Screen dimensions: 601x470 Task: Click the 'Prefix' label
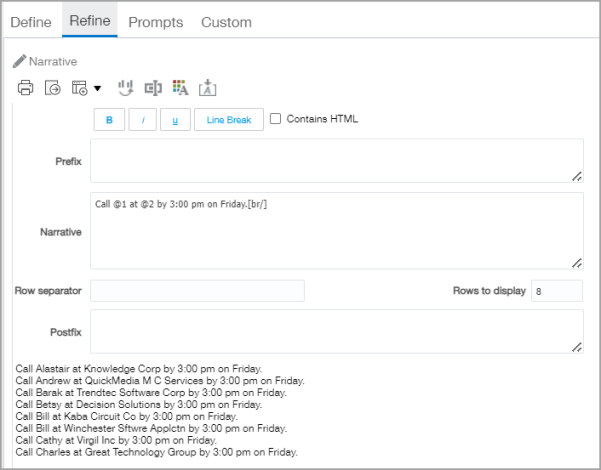pos(68,161)
